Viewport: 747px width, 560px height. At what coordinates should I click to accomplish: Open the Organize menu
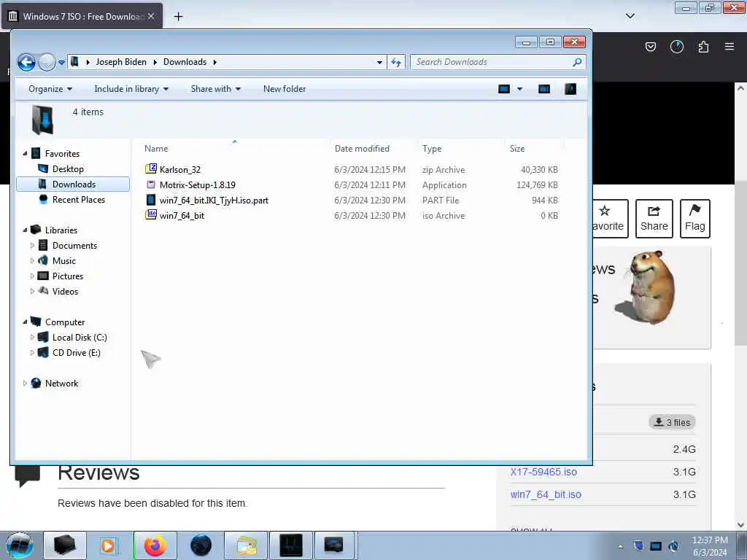coord(50,89)
